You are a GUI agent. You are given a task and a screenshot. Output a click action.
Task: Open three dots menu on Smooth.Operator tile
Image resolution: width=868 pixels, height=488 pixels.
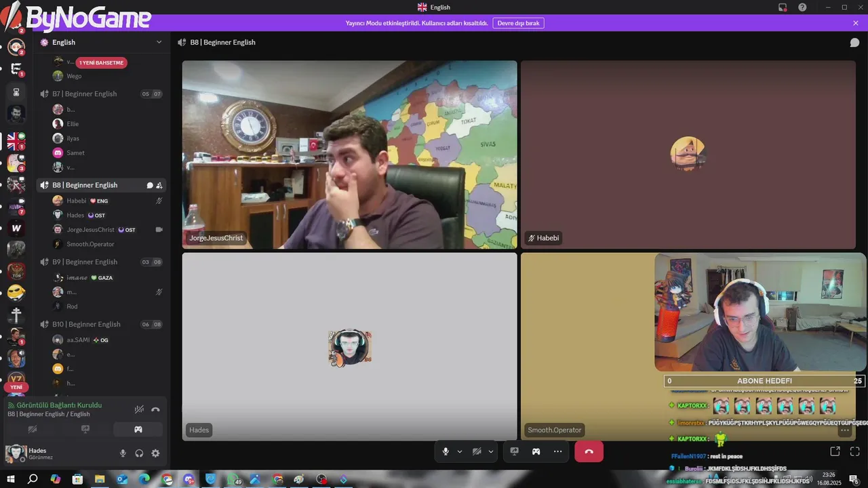point(845,430)
